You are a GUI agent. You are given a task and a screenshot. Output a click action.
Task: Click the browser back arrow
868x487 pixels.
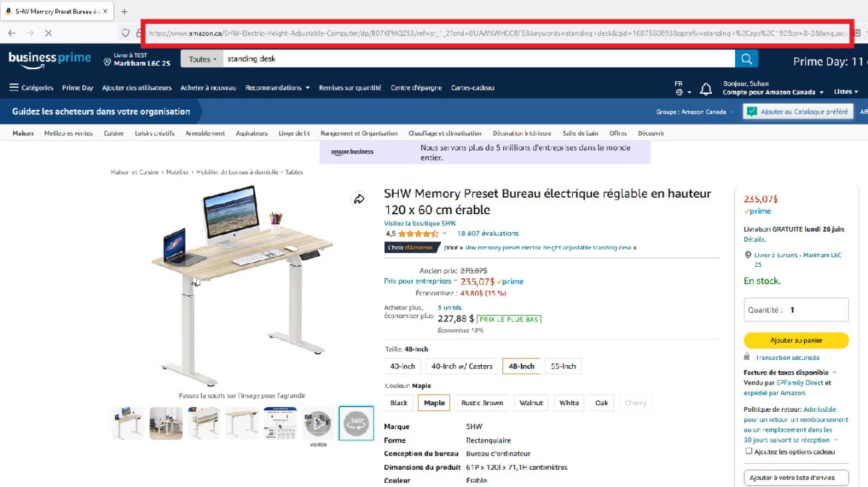tap(12, 33)
